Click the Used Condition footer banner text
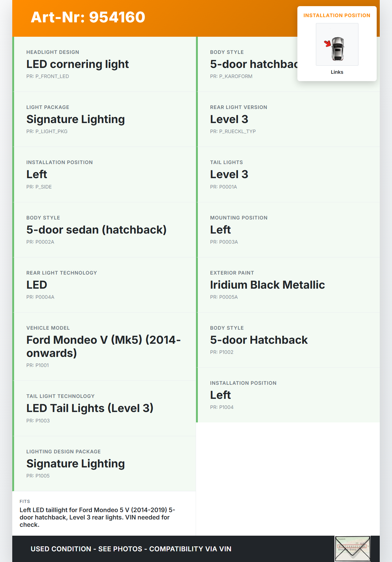The image size is (392, 562). point(131,549)
